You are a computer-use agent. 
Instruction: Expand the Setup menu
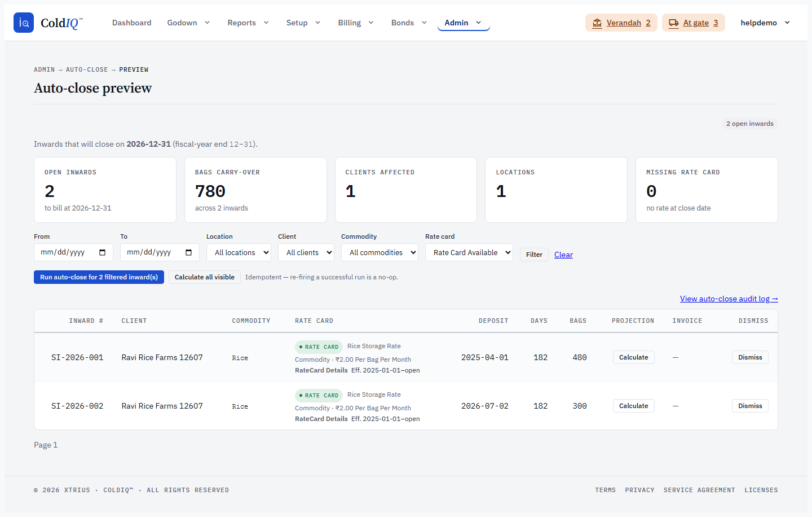click(303, 23)
